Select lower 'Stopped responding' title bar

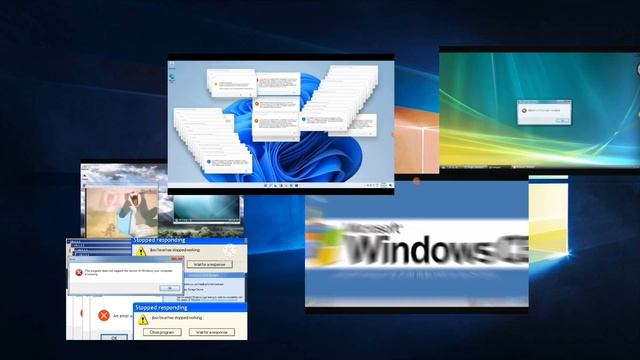coord(190,307)
